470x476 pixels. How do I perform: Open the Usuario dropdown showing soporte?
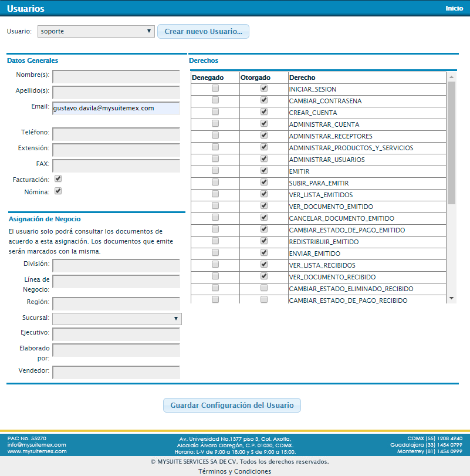96,31
